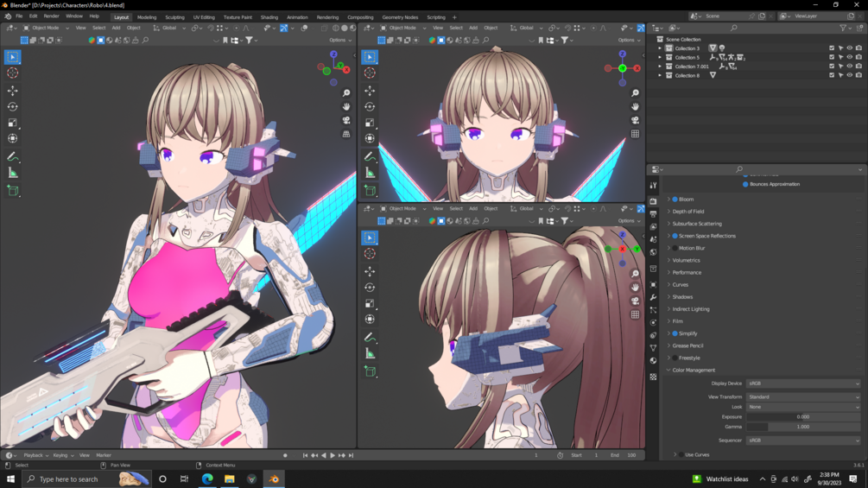The height and width of the screenshot is (488, 868).
Task: Open the timeline Keying menu
Action: tap(62, 455)
